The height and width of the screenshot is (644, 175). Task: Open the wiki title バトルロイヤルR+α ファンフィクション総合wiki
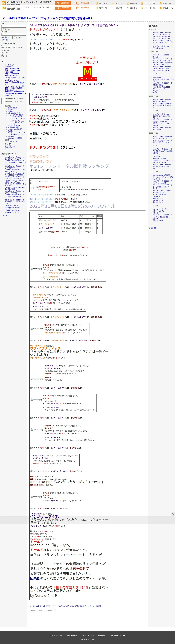47,18
